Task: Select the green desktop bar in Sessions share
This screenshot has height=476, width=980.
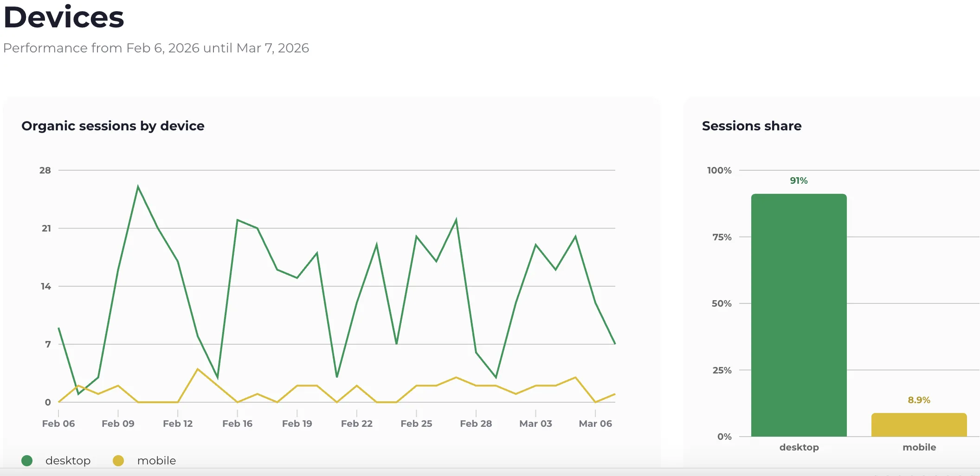Action: pyautogui.click(x=799, y=315)
